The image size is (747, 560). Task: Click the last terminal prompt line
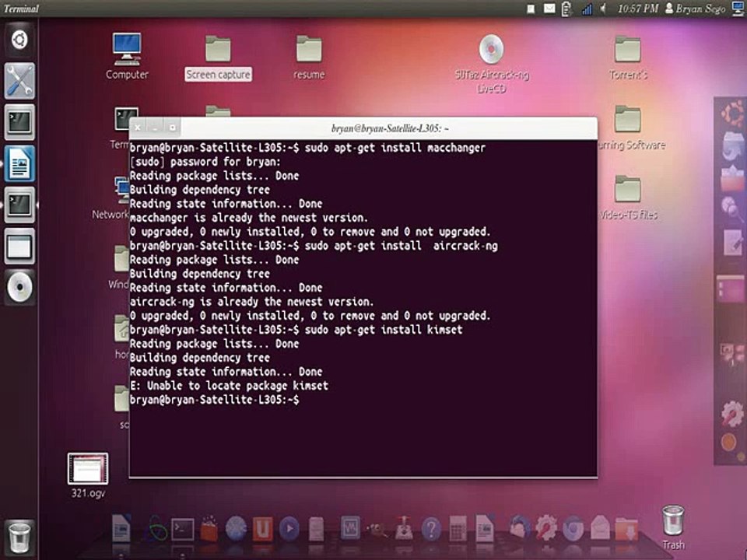[215, 400]
